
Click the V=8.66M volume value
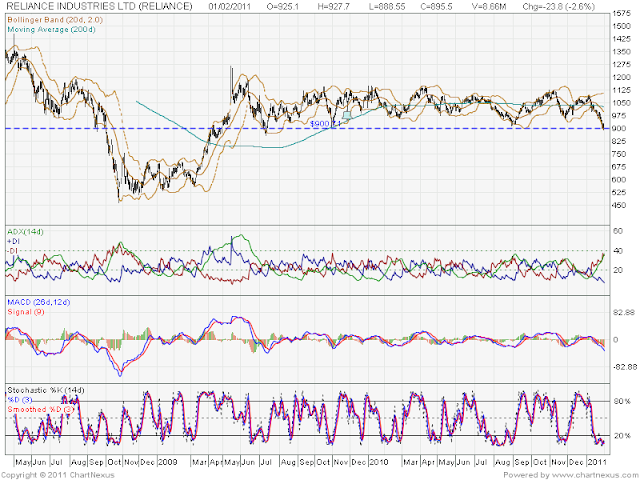[x=489, y=7]
